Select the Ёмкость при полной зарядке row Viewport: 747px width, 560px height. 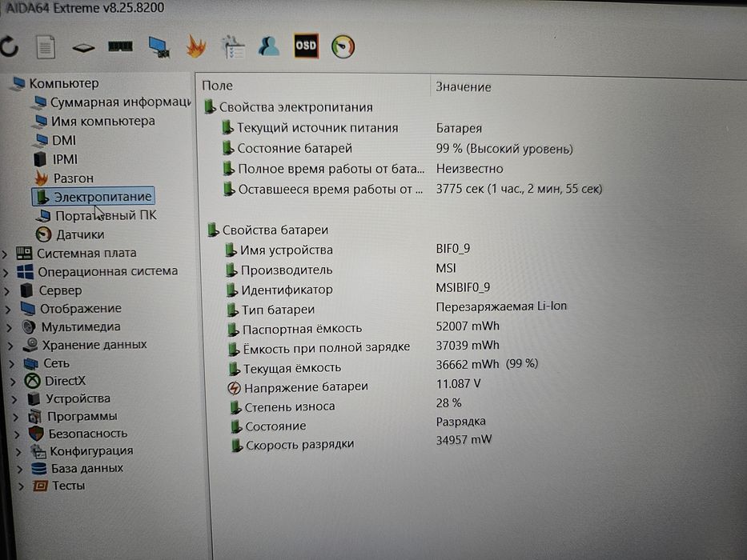[x=327, y=348]
